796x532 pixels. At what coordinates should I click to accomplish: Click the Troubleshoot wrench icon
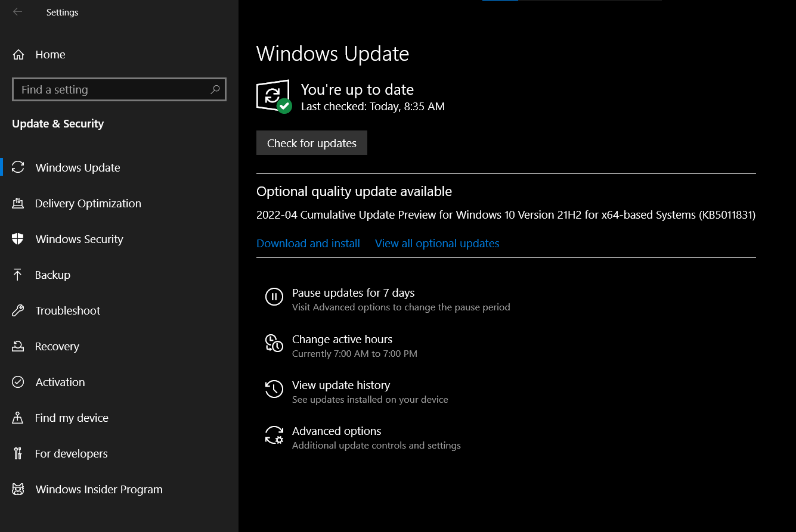pos(18,310)
